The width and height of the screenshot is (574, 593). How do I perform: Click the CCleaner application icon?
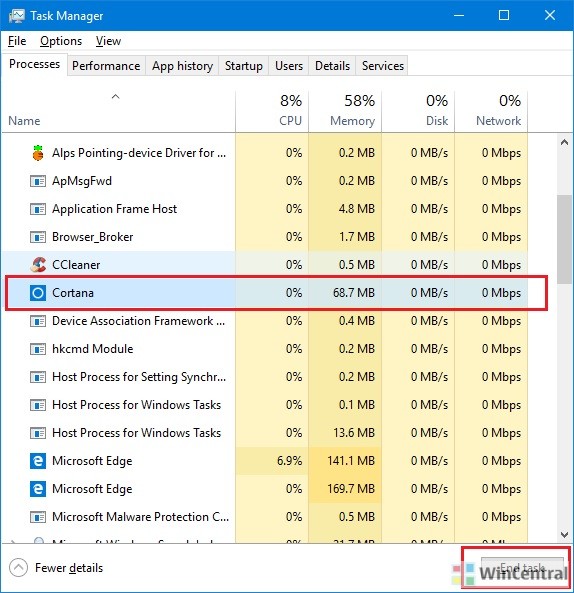pyautogui.click(x=38, y=265)
